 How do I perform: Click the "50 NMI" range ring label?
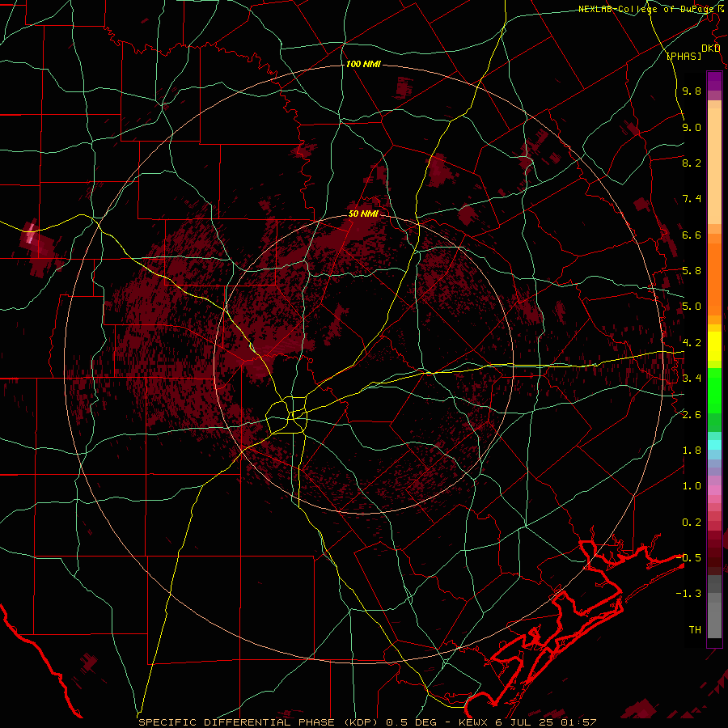(x=363, y=214)
